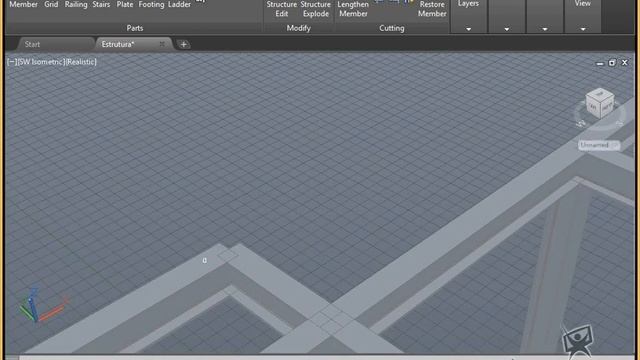
Task: Select the Member tool in Parts panel
Action: (x=23, y=4)
